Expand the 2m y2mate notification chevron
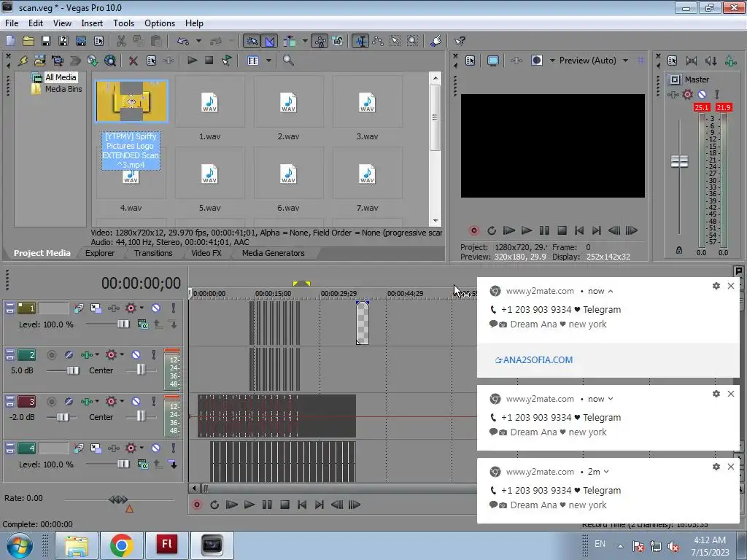 tap(606, 472)
